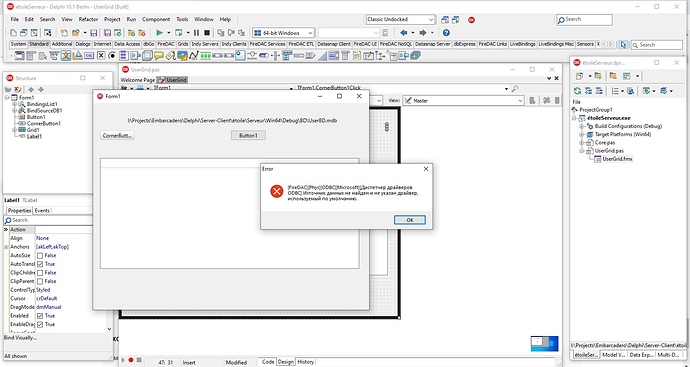Toggle the EnableDragHighlight True checkbox
Viewport: 690px width, 367px height.
[40, 324]
